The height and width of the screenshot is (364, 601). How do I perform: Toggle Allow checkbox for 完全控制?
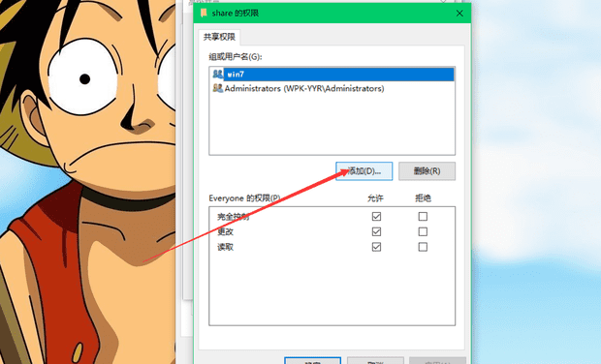[376, 216]
